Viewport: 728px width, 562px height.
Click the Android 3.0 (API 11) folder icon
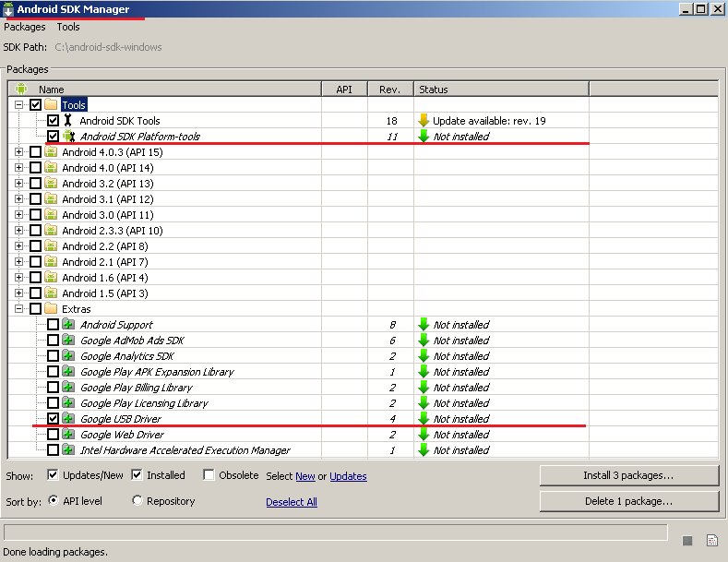pos(51,215)
